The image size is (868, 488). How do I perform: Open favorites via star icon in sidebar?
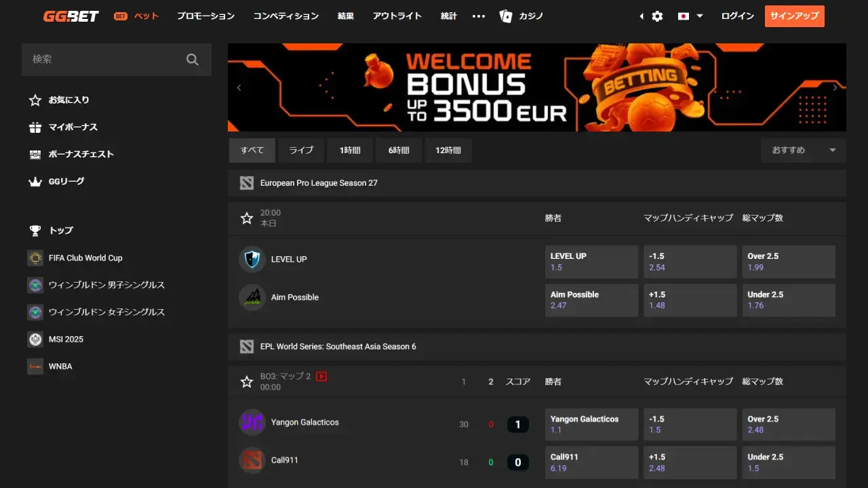[35, 100]
